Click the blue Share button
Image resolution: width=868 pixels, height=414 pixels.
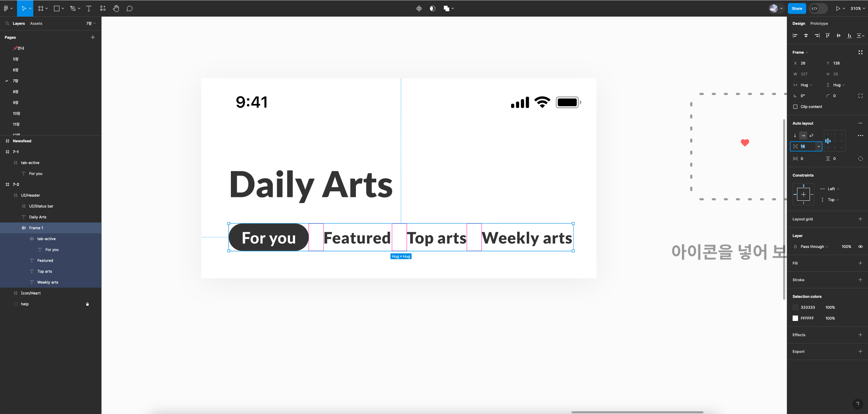click(x=797, y=8)
